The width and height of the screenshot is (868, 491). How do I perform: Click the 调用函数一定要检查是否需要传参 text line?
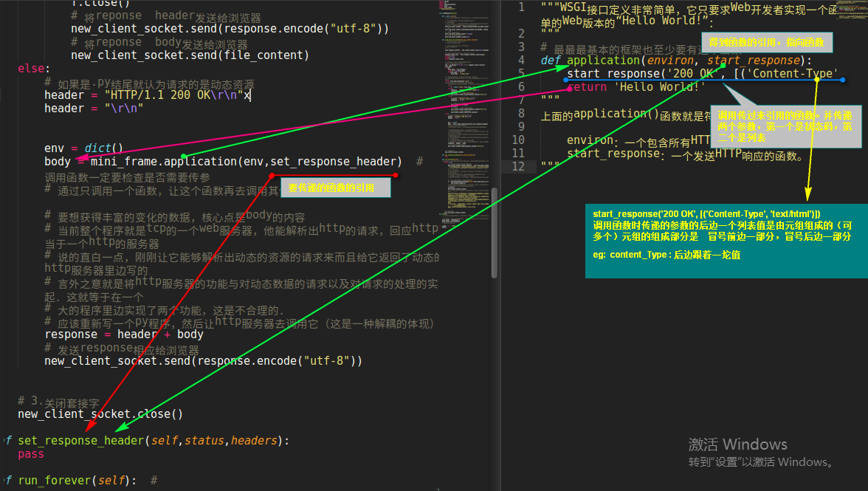127,177
